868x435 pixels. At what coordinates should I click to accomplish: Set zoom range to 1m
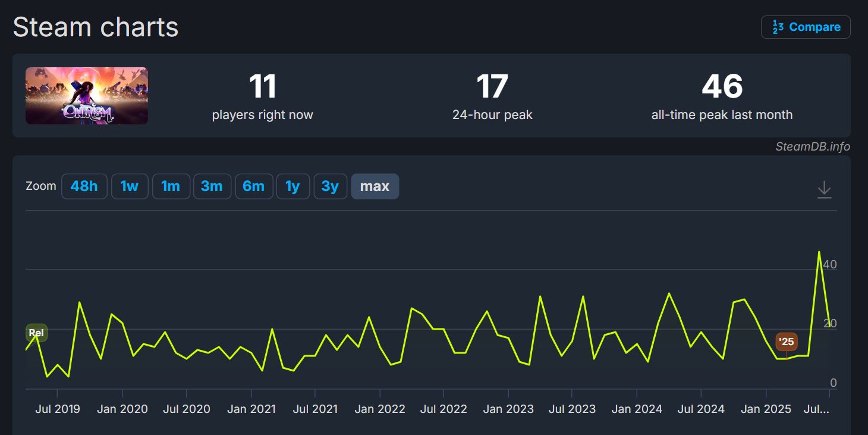pyautogui.click(x=171, y=186)
